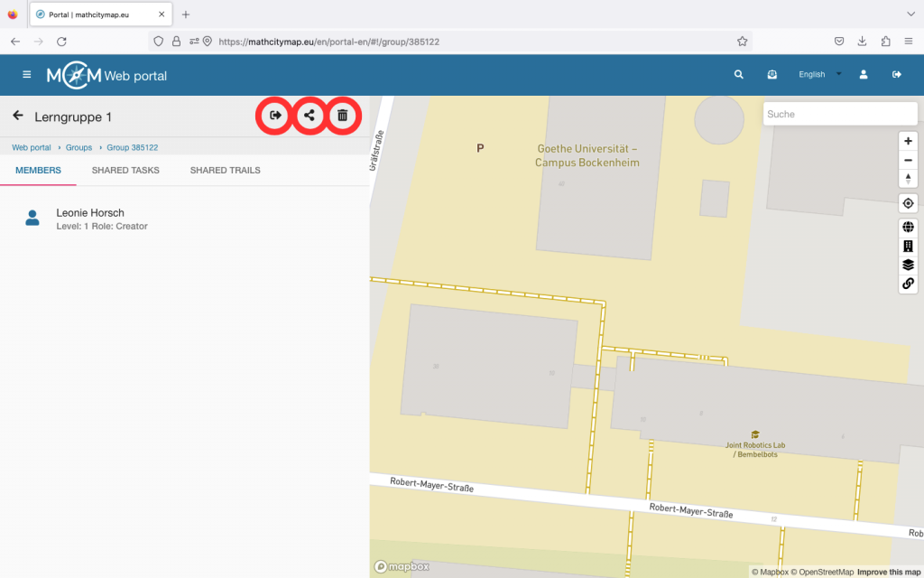Zoom in on the map
924x578 pixels.
(908, 141)
